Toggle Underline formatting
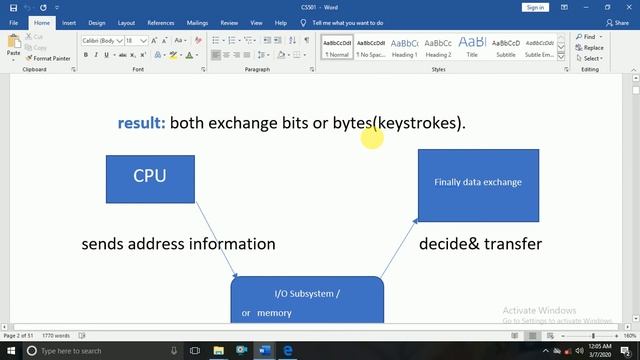Viewport: 640px width, 360px height. click(106, 55)
